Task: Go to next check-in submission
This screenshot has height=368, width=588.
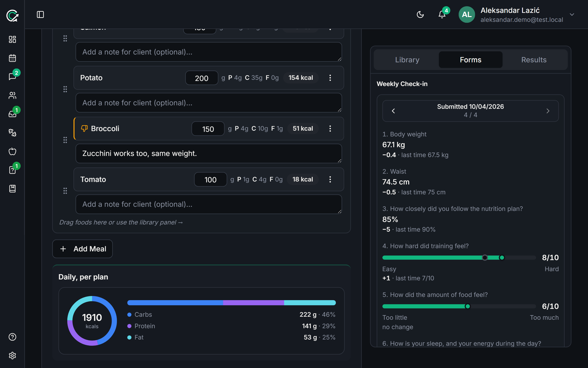Action: coord(548,111)
